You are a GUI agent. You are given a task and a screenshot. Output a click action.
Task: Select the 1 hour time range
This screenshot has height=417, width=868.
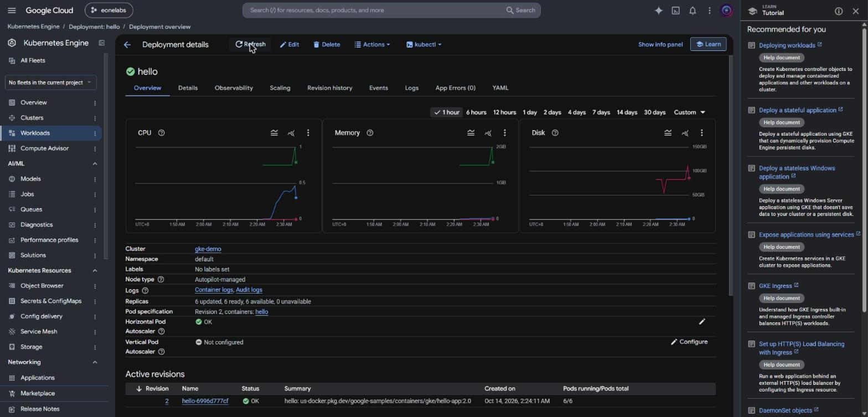click(x=447, y=112)
